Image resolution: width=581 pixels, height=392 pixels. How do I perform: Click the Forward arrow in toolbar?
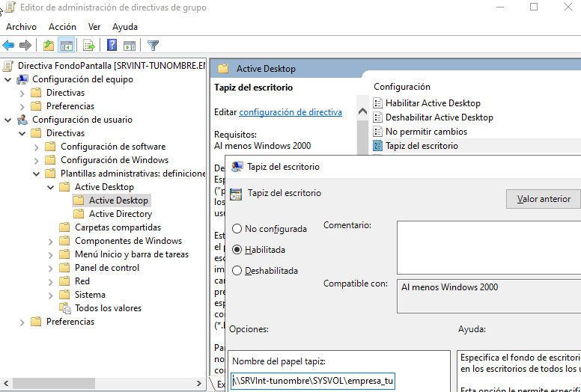25,46
